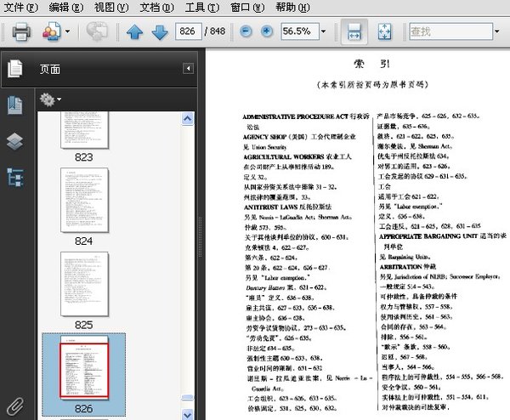Open the Layers panel in sidebar
Viewport: 510px width, 420px height.
click(x=14, y=141)
